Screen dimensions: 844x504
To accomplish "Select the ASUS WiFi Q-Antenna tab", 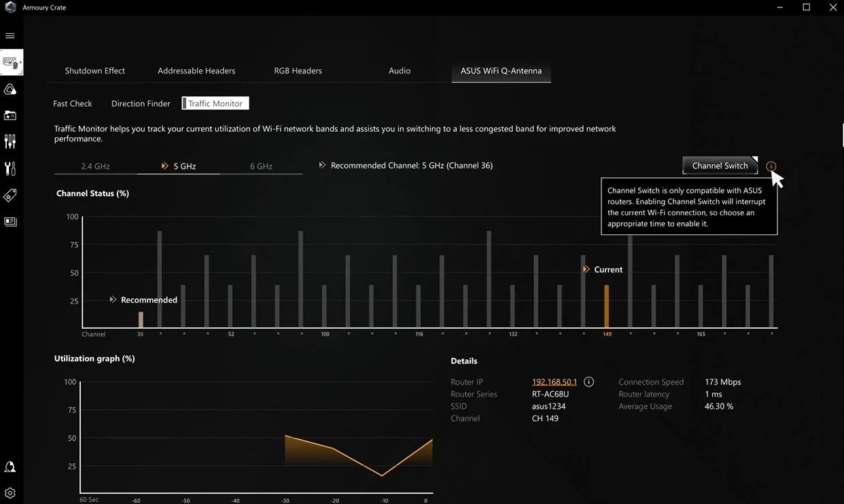I will 502,71.
